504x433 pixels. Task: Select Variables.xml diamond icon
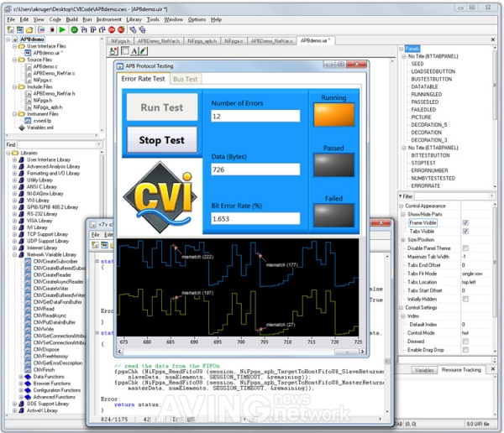pos(22,128)
